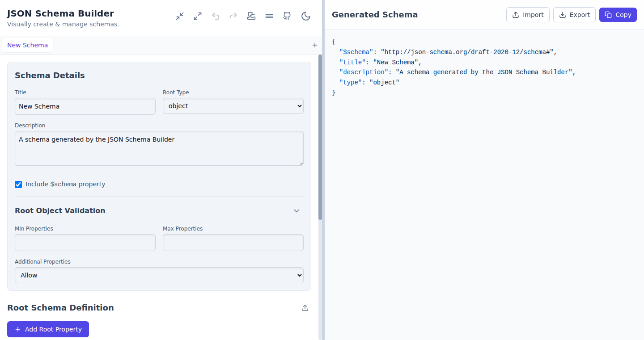Toggle dark mode with the moon icon

(306, 17)
